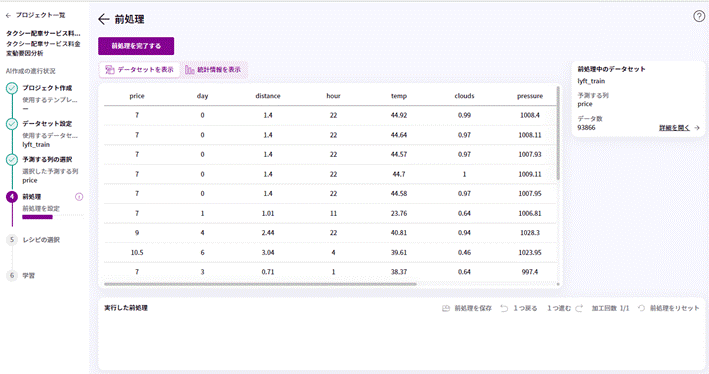
Task: Click the 1つ戻る undo arrow icon
Action: click(x=504, y=308)
